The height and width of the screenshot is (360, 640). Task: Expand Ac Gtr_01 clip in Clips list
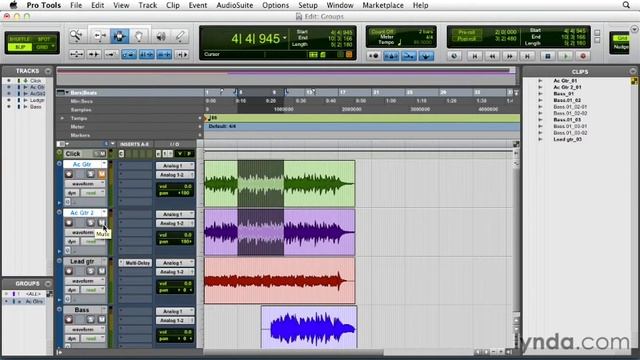pos(540,81)
